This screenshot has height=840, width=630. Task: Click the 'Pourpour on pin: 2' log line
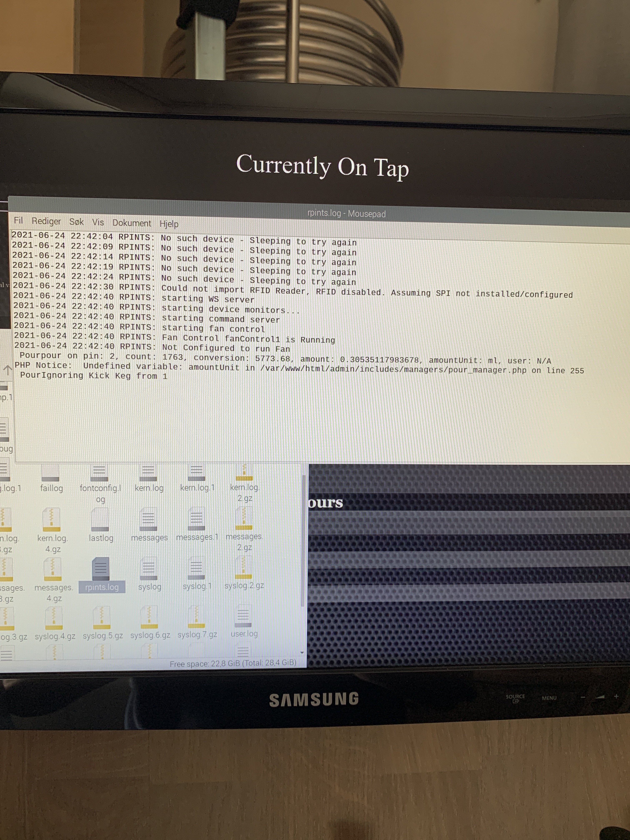pyautogui.click(x=285, y=358)
